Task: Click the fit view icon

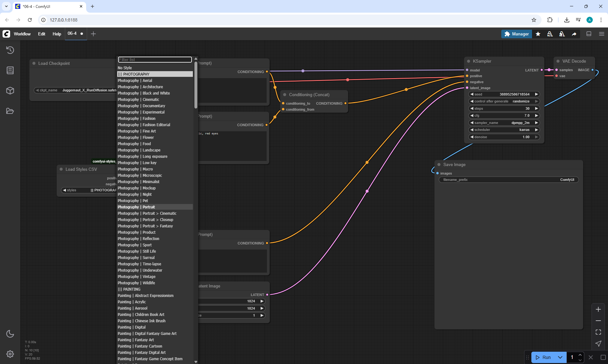Action: point(598,332)
